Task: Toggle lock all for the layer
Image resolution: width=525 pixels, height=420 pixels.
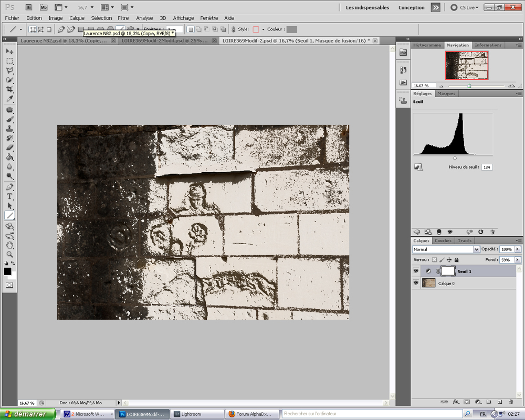Action: click(x=456, y=259)
